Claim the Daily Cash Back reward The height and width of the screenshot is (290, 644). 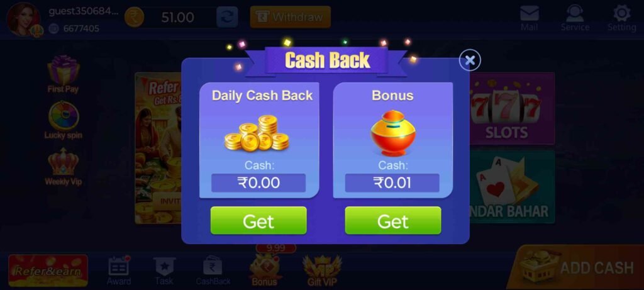(x=258, y=221)
